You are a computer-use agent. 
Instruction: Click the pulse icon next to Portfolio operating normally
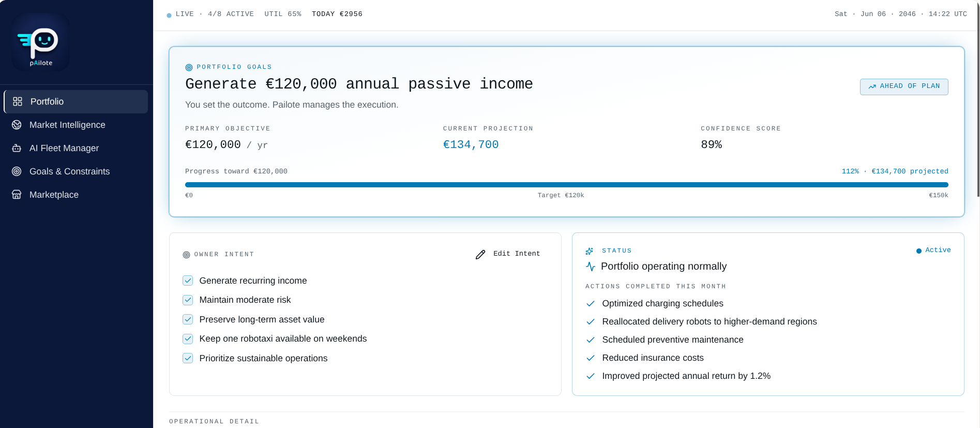(x=591, y=267)
